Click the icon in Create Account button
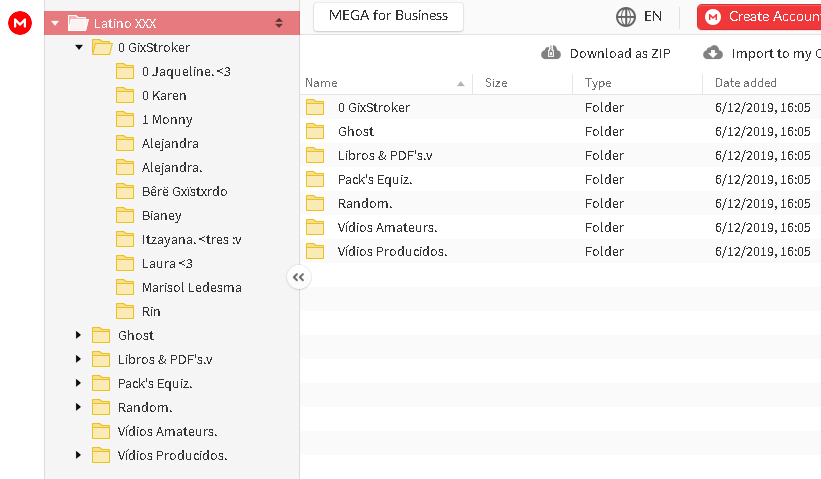The image size is (821, 479). coord(713,17)
